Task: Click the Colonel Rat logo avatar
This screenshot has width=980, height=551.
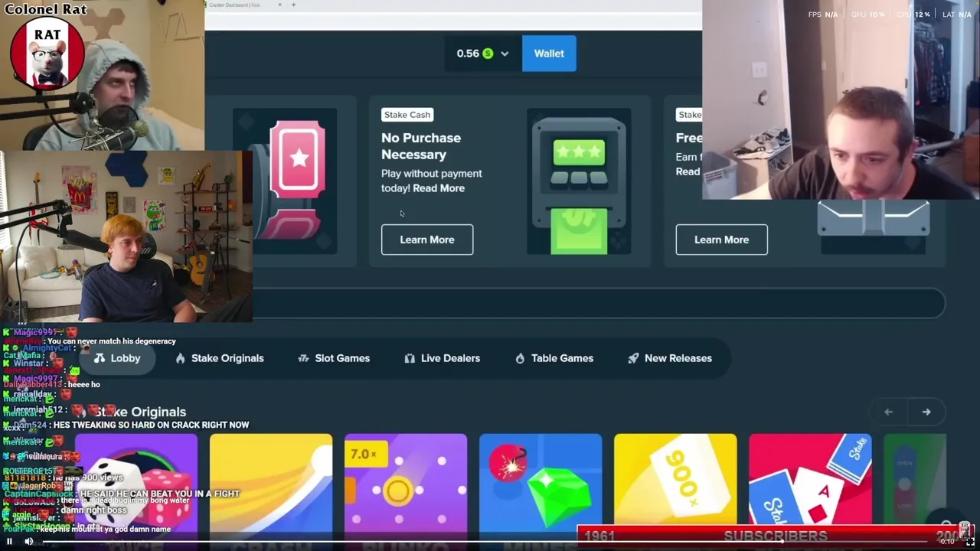Action: pos(47,54)
